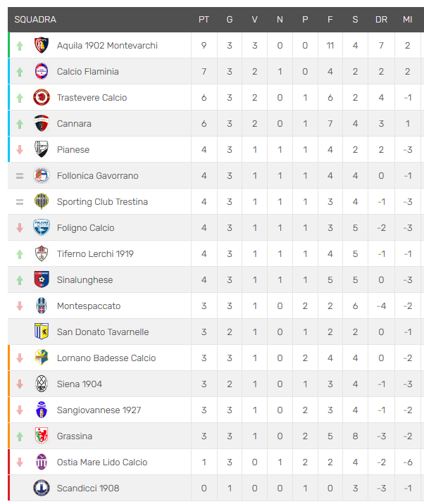Open the Siena 1904 team page
This screenshot has height=504, width=424.
[x=80, y=384]
